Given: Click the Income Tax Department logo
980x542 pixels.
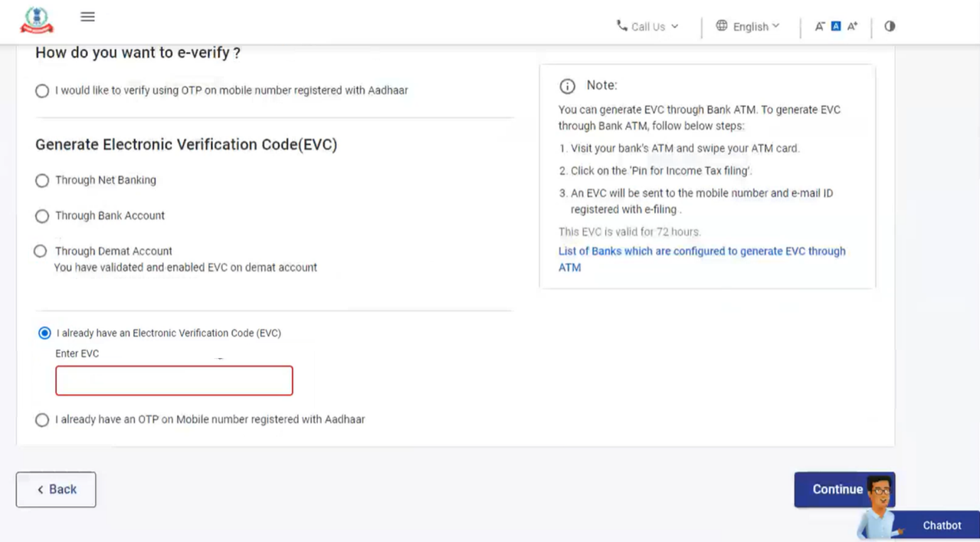Looking at the screenshot, I should click(x=37, y=21).
